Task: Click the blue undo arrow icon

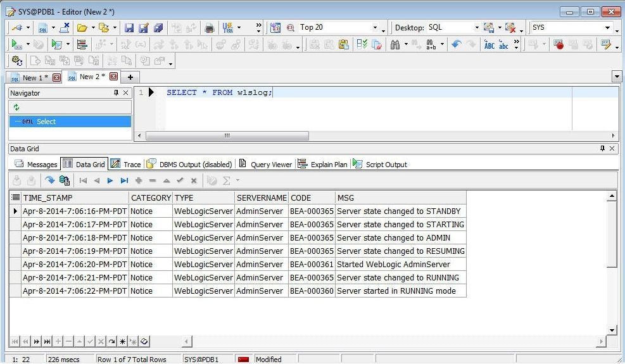Action: [456, 44]
